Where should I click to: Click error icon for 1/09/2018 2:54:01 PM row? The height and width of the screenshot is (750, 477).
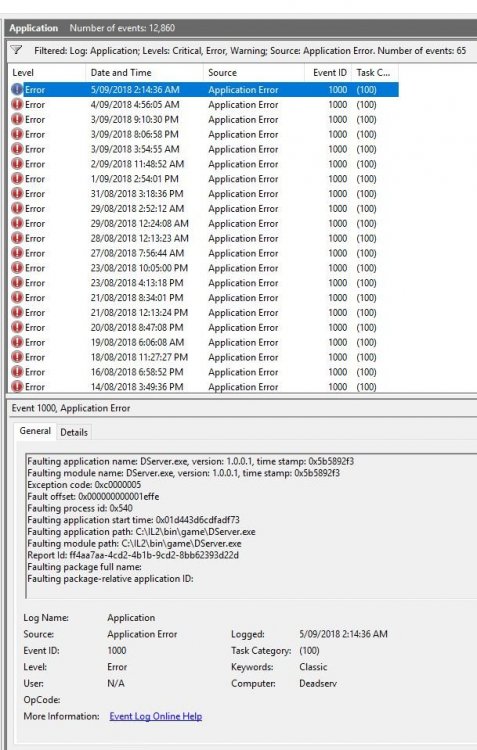(x=17, y=178)
